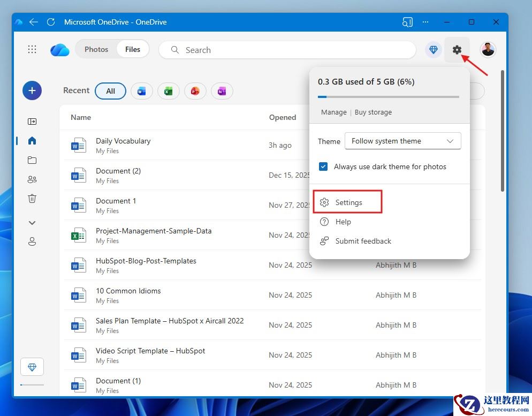Select the Home icon in the sidebar
Image resolution: width=532 pixels, height=416 pixels.
32,141
